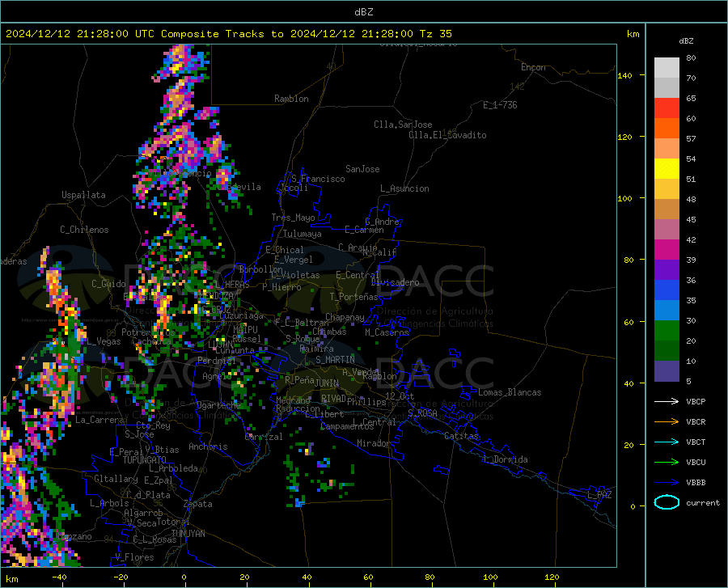This screenshot has width=728, height=588.
Task: Click the dBZ legend heading in sidebar
Action: click(x=686, y=40)
